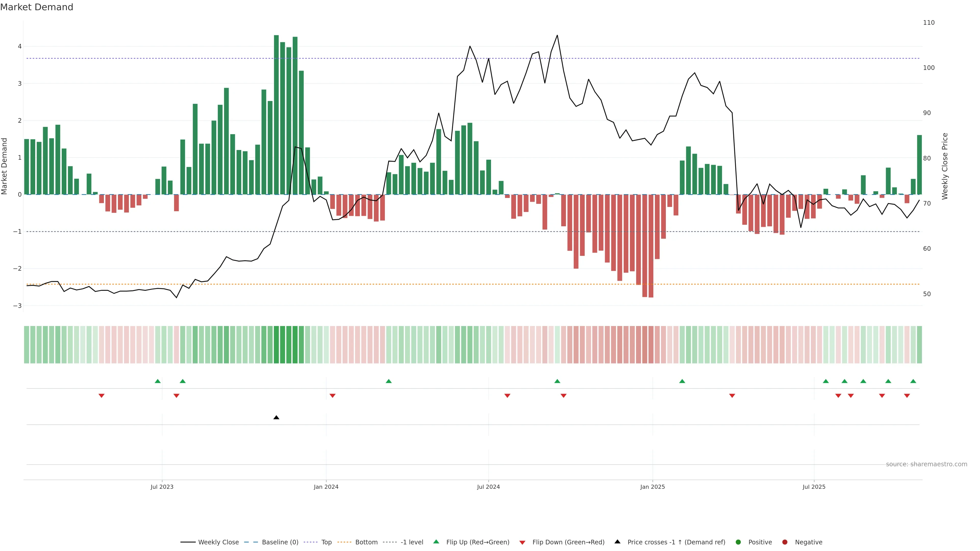Click the Jul 2025 x-axis label
This screenshot has width=980, height=551.
pos(814,487)
